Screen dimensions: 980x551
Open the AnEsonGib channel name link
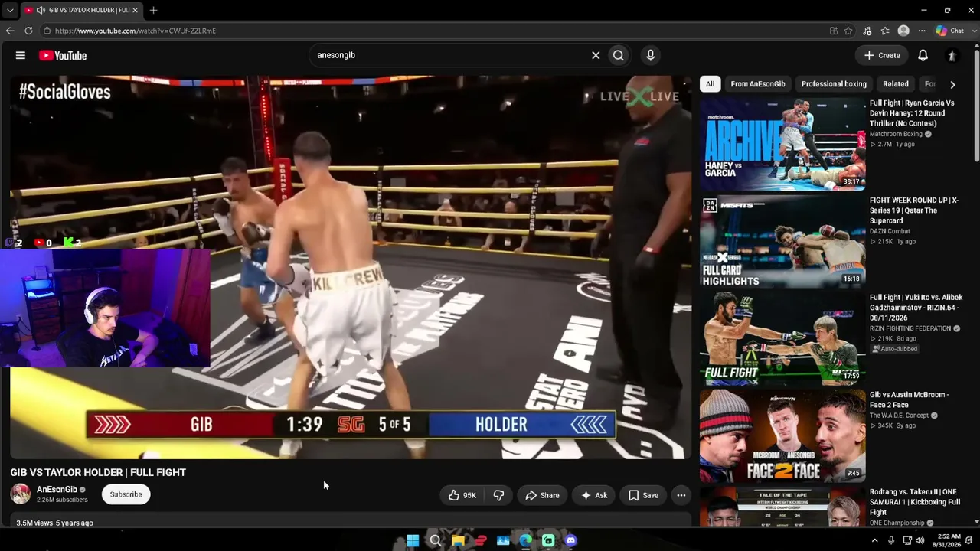pyautogui.click(x=57, y=490)
